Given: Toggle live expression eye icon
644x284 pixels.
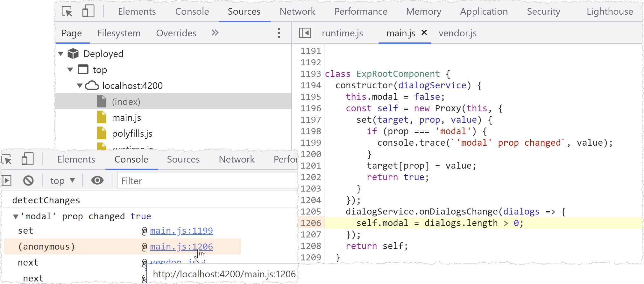Looking at the screenshot, I should pos(97,180).
